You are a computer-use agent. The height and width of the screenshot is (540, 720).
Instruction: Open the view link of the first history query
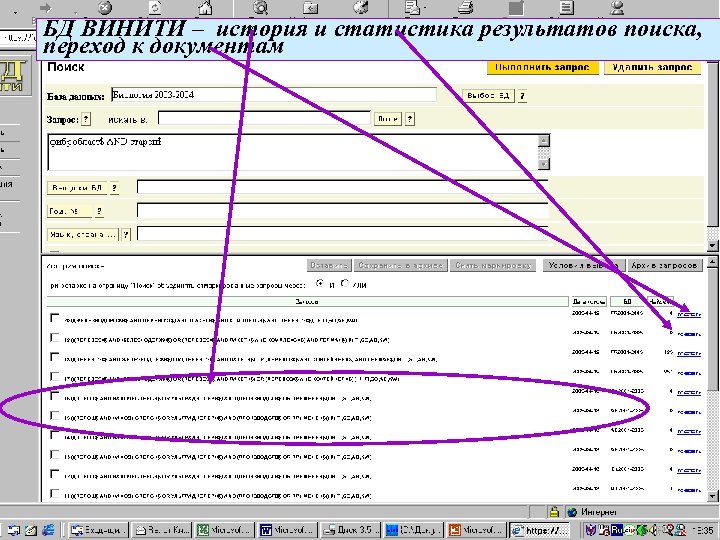(x=689, y=315)
